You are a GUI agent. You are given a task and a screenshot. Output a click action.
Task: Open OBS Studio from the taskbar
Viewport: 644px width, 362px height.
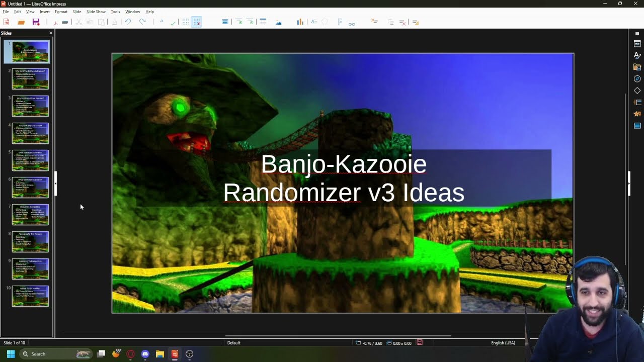pyautogui.click(x=189, y=354)
